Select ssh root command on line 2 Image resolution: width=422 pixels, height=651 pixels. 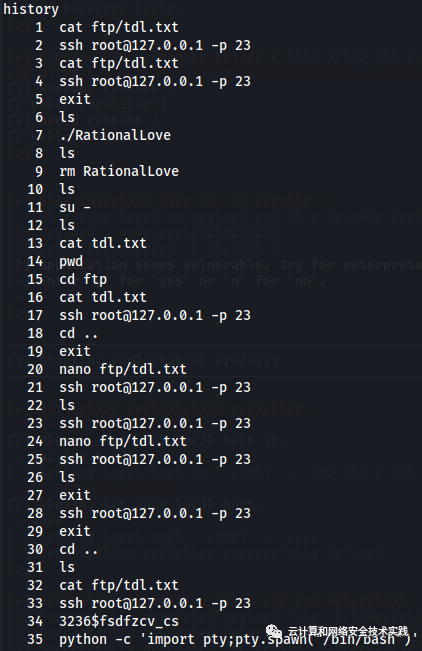pyautogui.click(x=155, y=45)
